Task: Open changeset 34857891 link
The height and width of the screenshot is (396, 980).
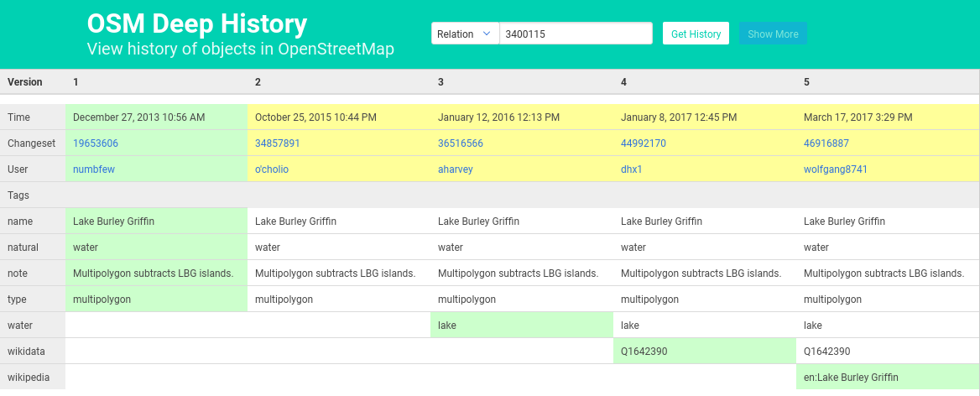Action: coord(278,143)
